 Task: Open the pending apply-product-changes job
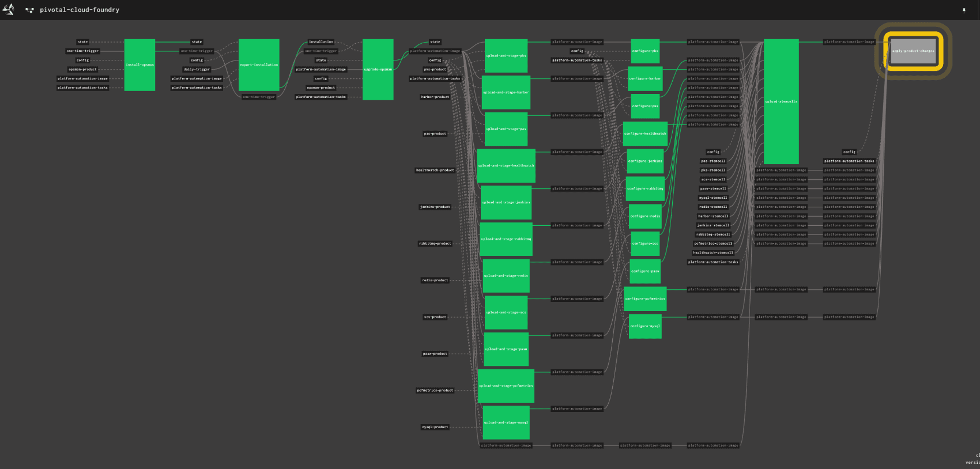pos(913,51)
